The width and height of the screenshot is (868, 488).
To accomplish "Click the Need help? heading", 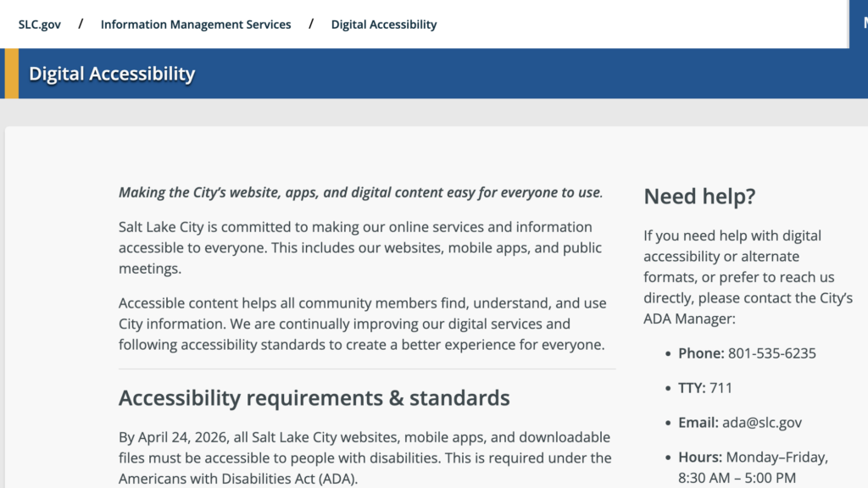I will (699, 197).
